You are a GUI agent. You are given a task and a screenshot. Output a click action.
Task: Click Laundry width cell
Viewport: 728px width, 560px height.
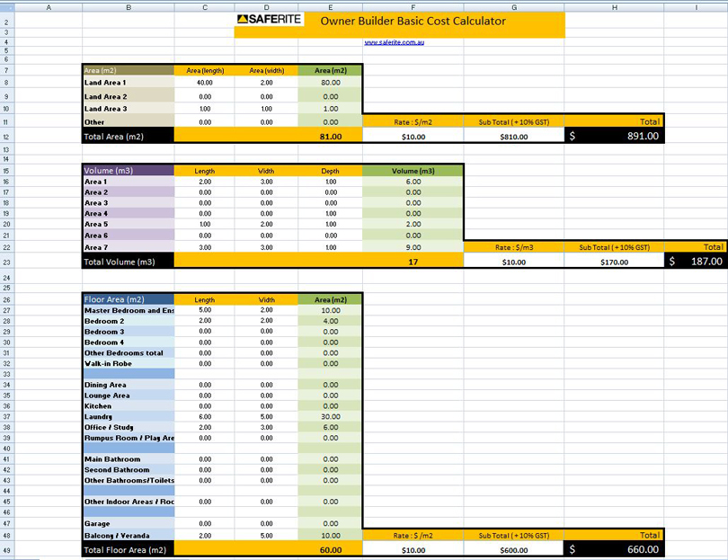[x=267, y=416]
